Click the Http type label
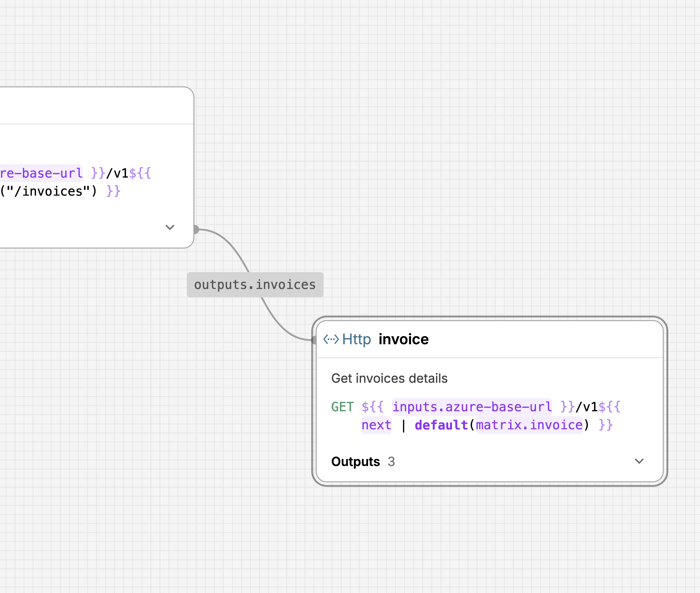Image resolution: width=700 pixels, height=593 pixels. pyautogui.click(x=356, y=339)
